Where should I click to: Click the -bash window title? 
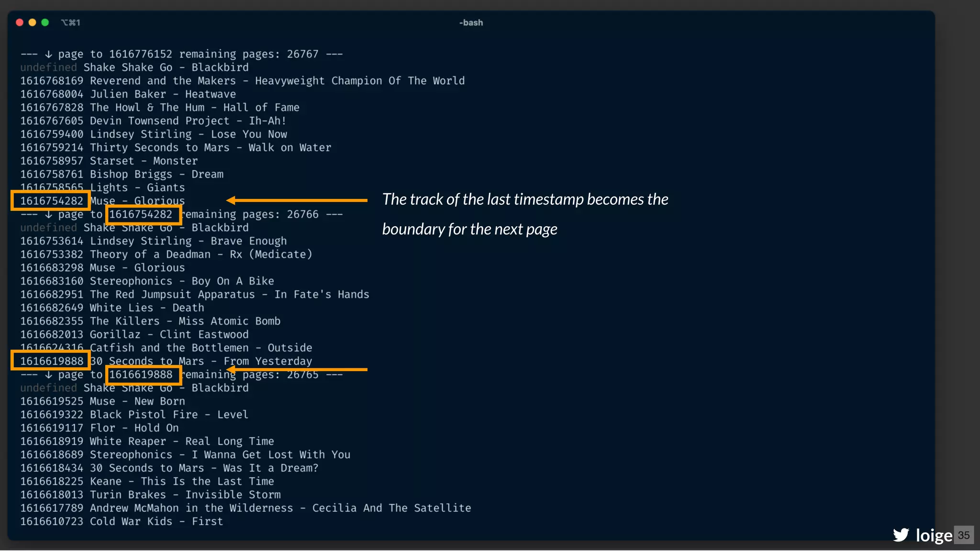[x=471, y=22]
